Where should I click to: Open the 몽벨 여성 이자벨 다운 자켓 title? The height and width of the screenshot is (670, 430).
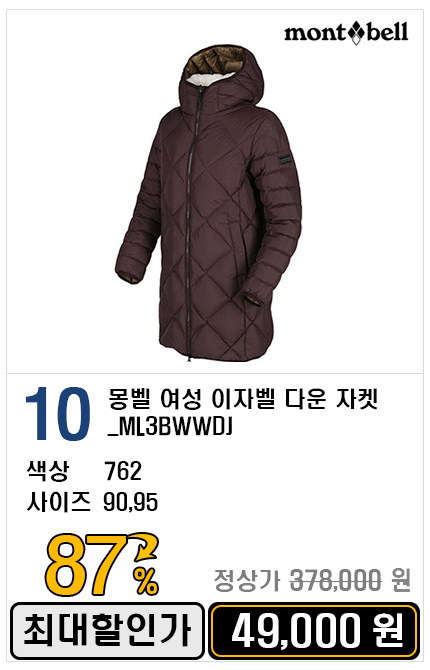click(243, 399)
